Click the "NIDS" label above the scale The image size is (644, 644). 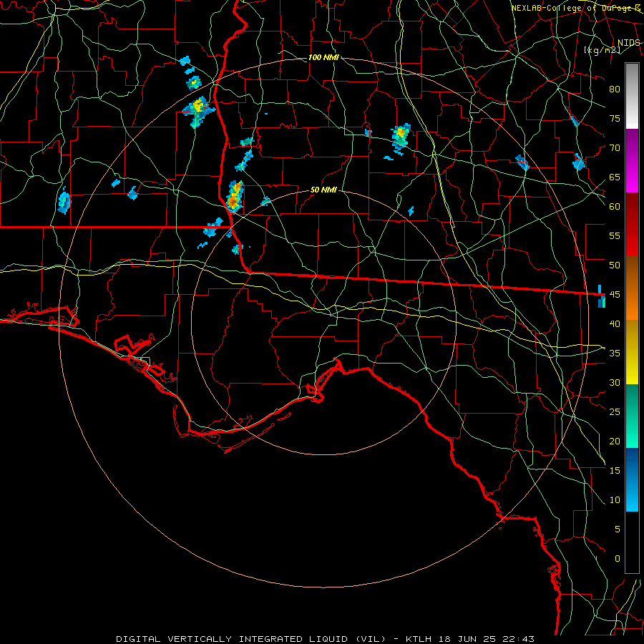tap(628, 43)
